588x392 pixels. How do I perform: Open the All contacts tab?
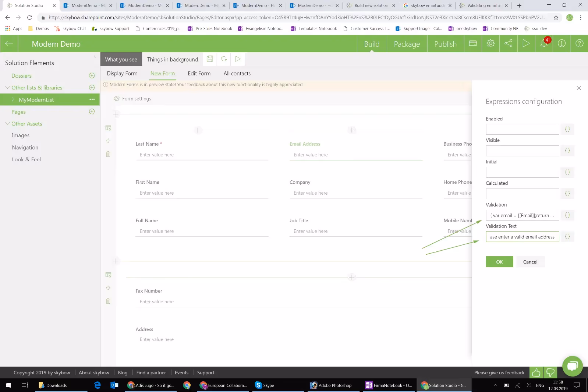237,73
